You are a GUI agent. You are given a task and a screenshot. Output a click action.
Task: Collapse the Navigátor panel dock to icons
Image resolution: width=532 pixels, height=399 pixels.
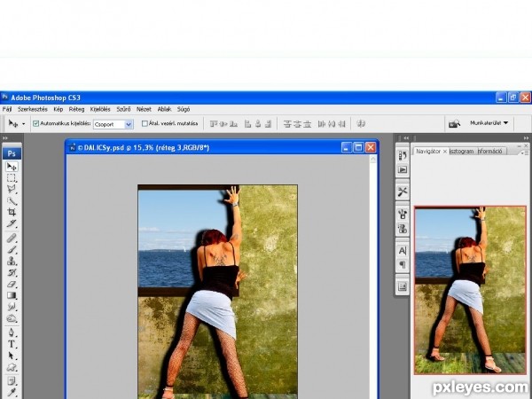tap(526, 137)
